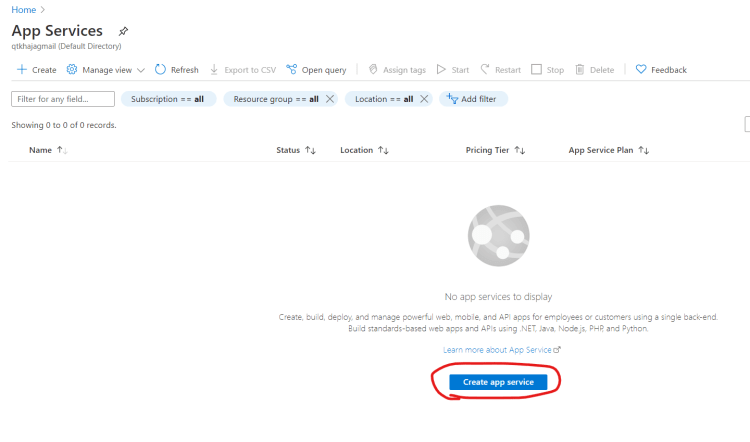Click the Restart icon
Image resolution: width=750 pixels, height=442 pixels.
click(x=485, y=70)
